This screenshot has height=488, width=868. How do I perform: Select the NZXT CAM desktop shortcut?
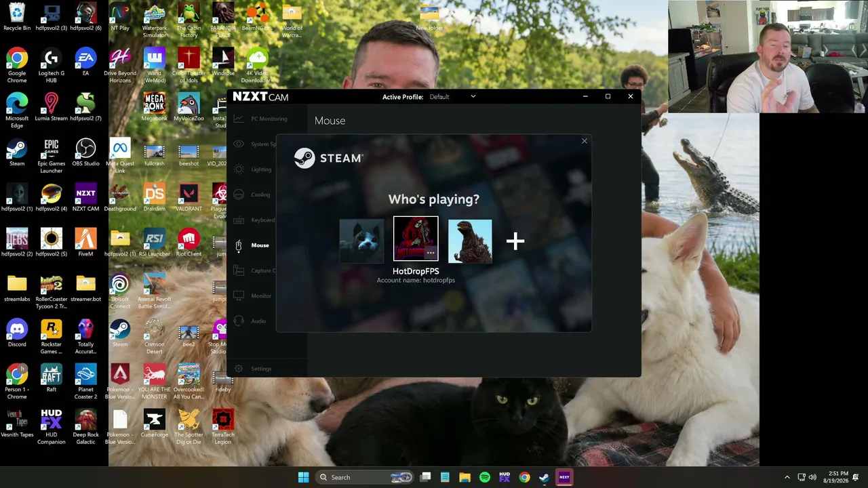(85, 197)
